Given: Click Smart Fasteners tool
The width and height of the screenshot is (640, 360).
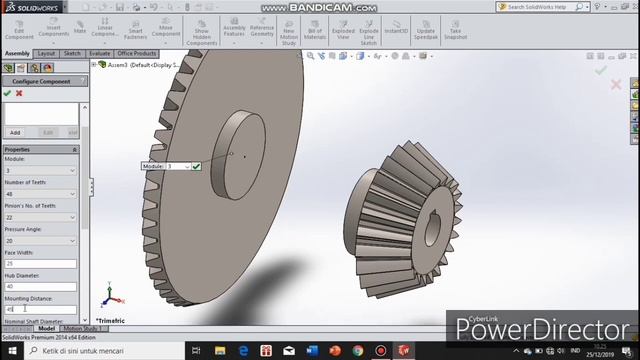Looking at the screenshot, I should pos(136,29).
